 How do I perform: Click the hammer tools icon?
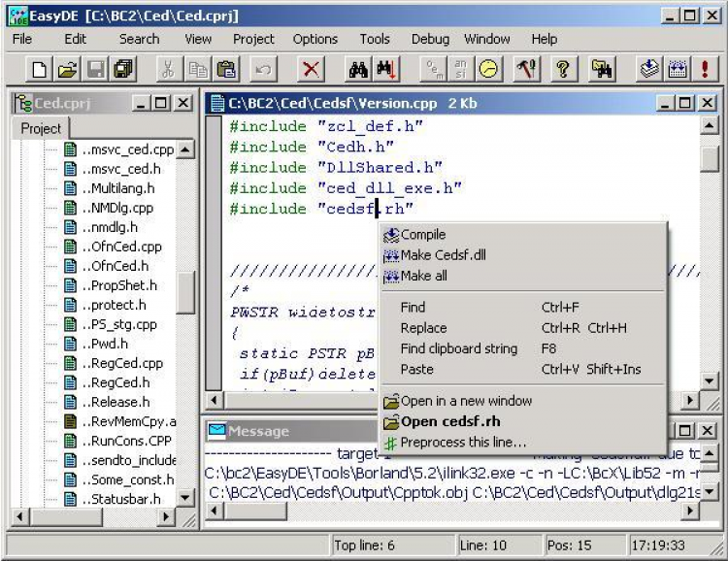click(x=526, y=70)
